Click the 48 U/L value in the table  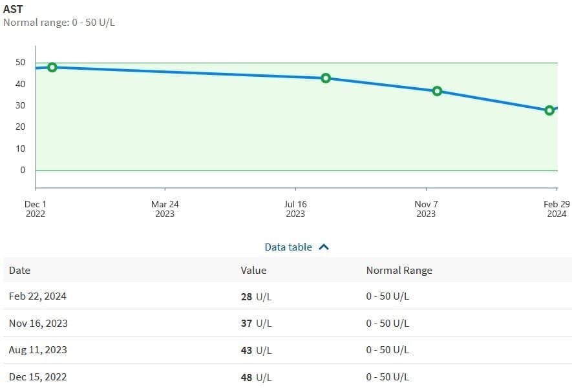click(x=256, y=377)
